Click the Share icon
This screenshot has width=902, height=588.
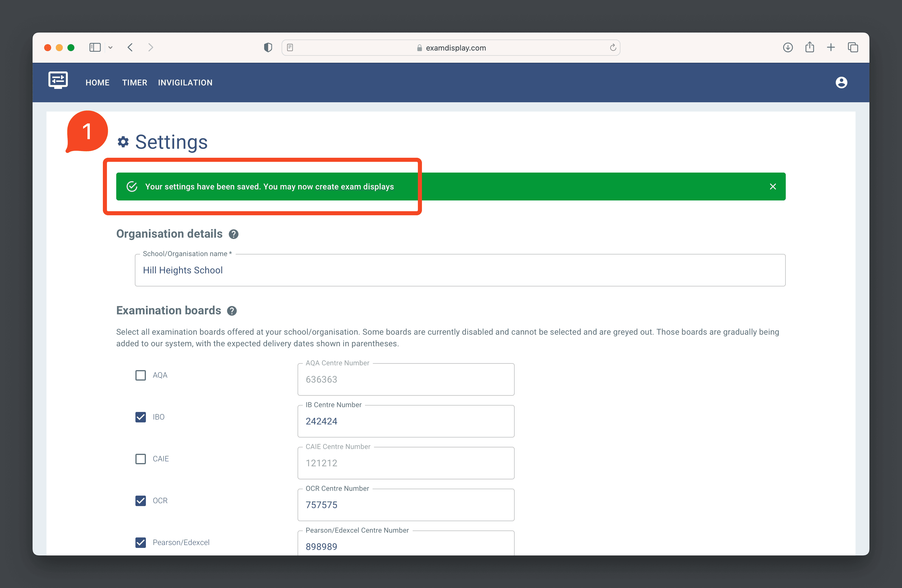pos(810,47)
